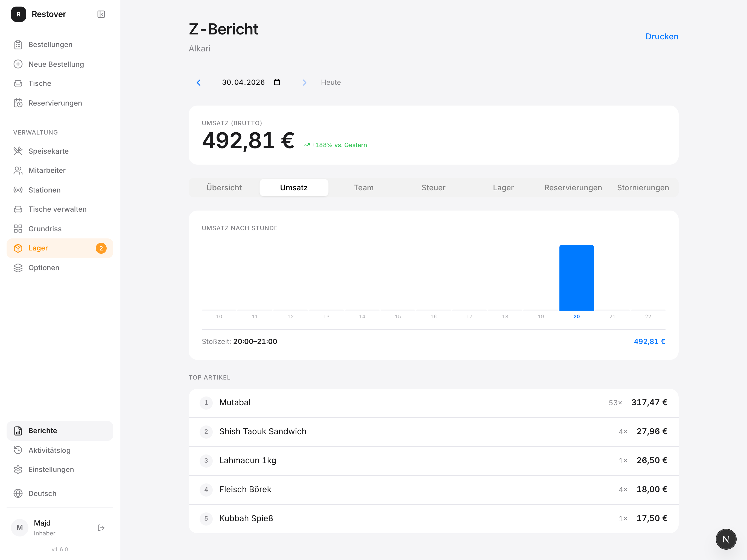
Task: Click the Stoßzeit 20:00–21:00 text
Action: pyautogui.click(x=240, y=342)
